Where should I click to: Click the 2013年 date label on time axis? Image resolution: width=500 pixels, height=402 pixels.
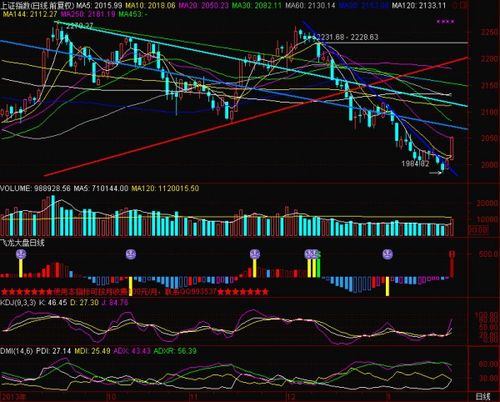tap(14, 397)
